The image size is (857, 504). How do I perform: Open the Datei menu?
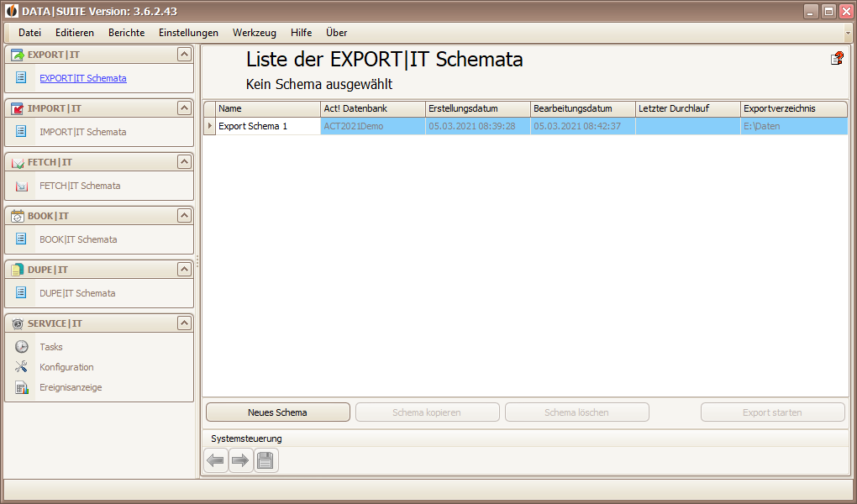[29, 33]
